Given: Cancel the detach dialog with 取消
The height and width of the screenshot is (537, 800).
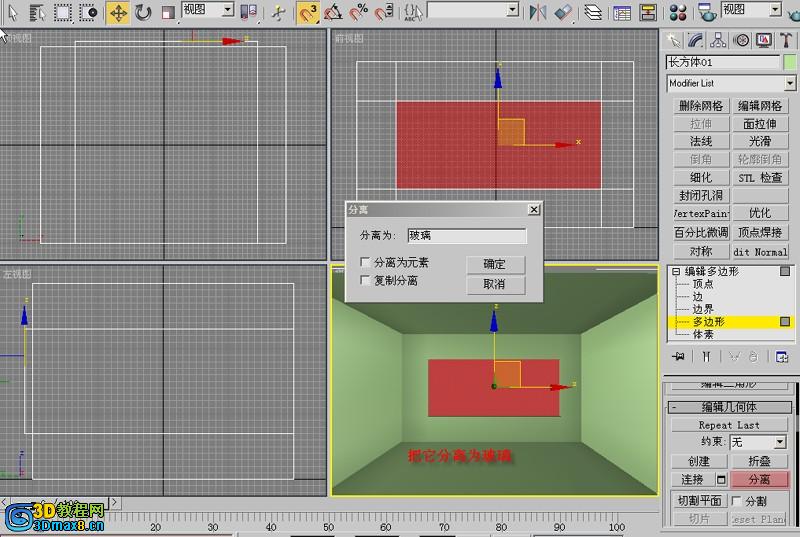Looking at the screenshot, I should tap(495, 284).
